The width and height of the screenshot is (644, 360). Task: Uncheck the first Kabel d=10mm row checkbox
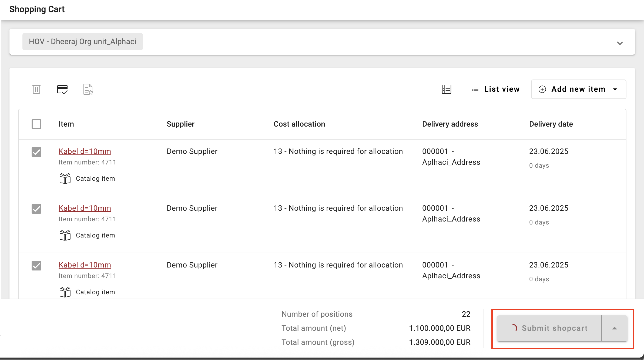(36, 152)
